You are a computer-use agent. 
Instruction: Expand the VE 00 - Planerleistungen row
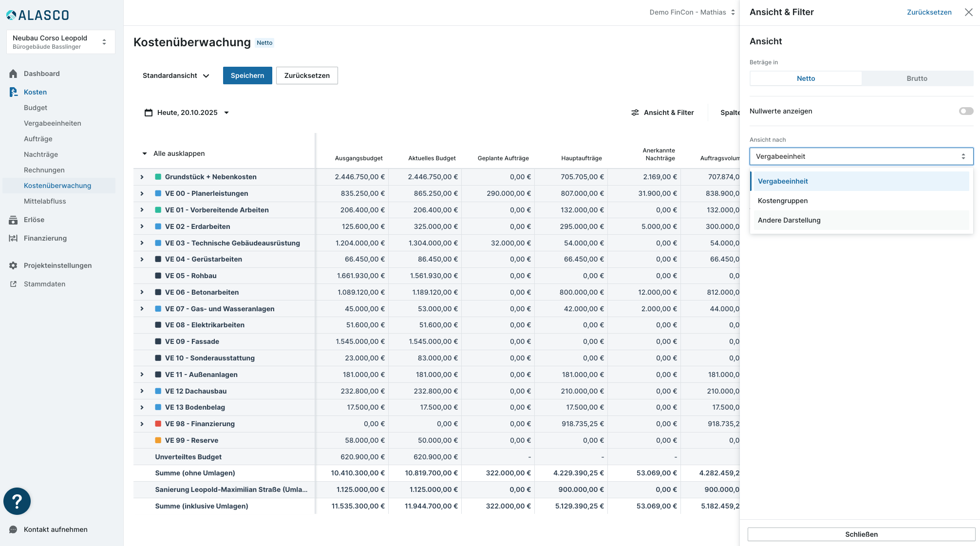pos(142,193)
